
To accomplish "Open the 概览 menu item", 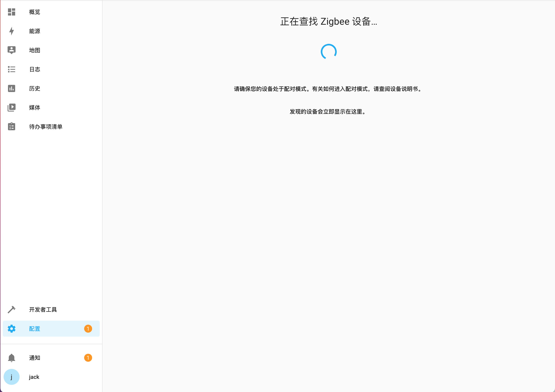I will coord(34,12).
